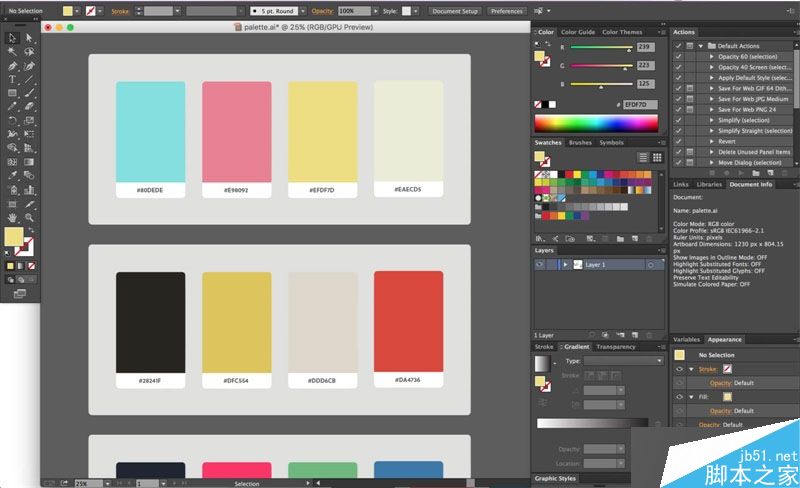Open the 5 pt. Round brush dropdown

303,11
